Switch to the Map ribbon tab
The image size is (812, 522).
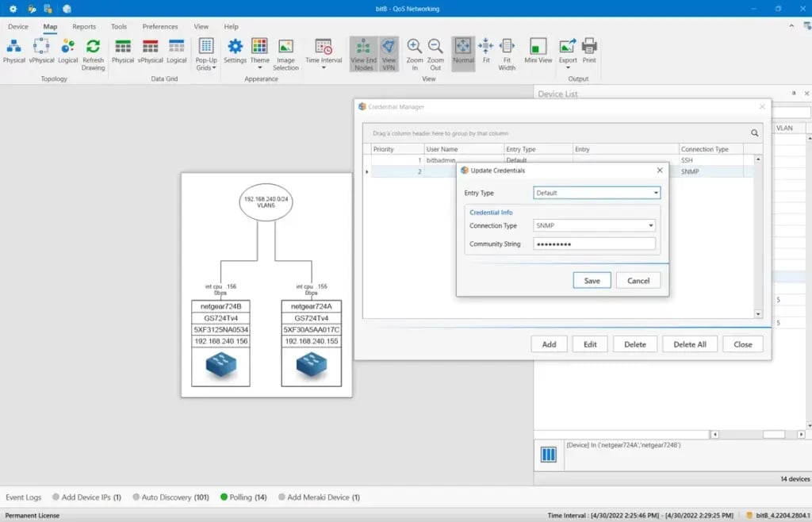[50, 26]
